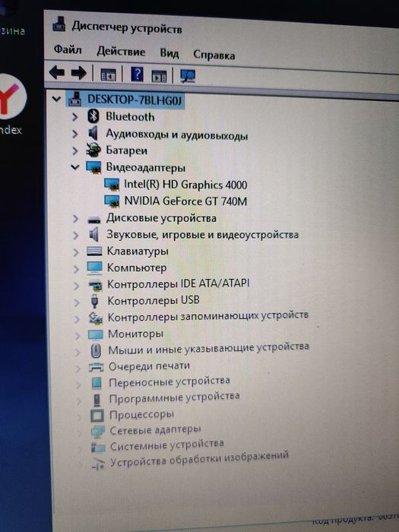The height and width of the screenshot is (532, 399).
Task: Click the Компьютер monitor icon
Action: click(94, 268)
